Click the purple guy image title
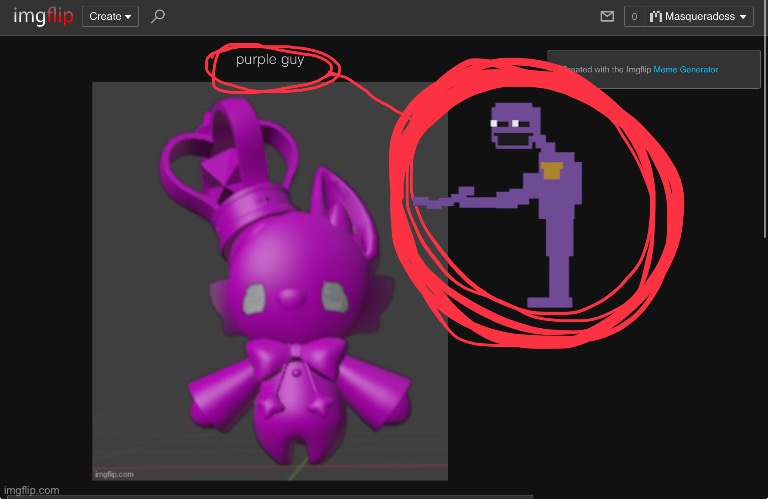Screen dimensions: 768x499 [x=270, y=60]
